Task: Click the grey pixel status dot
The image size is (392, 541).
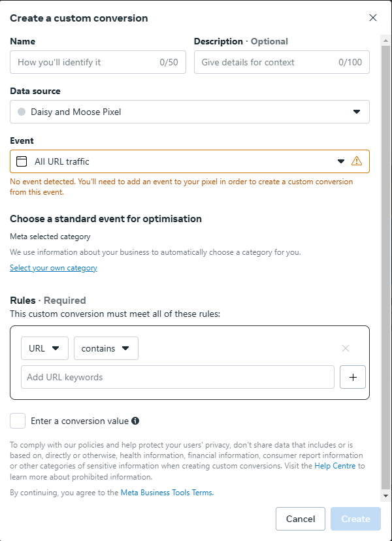Action: click(22, 112)
